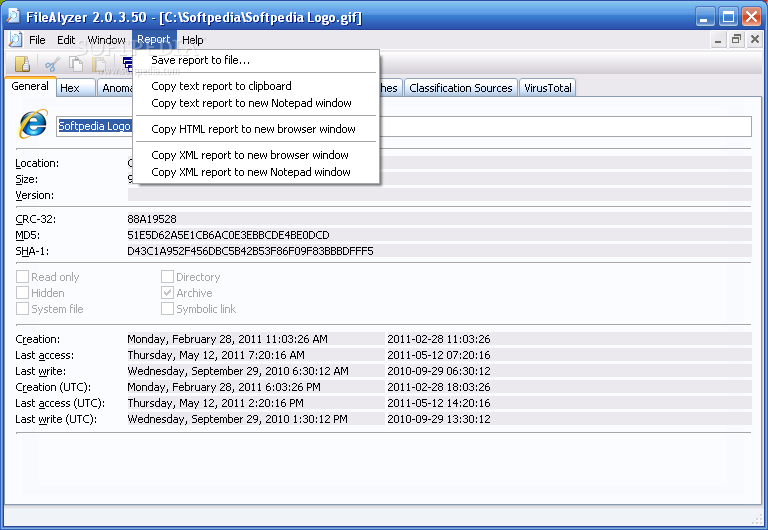
Task: Click the Cut scissors toolbar icon
Action: pyautogui.click(x=52, y=64)
